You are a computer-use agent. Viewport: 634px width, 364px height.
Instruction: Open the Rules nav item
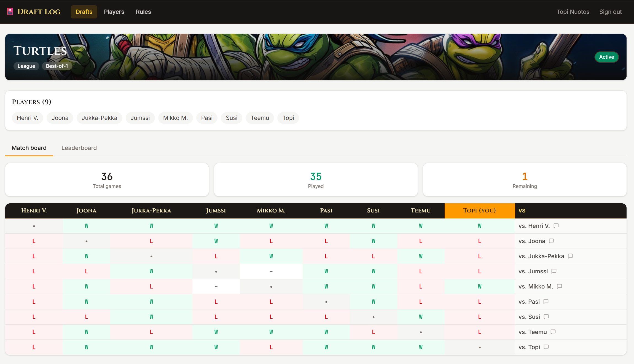143,12
